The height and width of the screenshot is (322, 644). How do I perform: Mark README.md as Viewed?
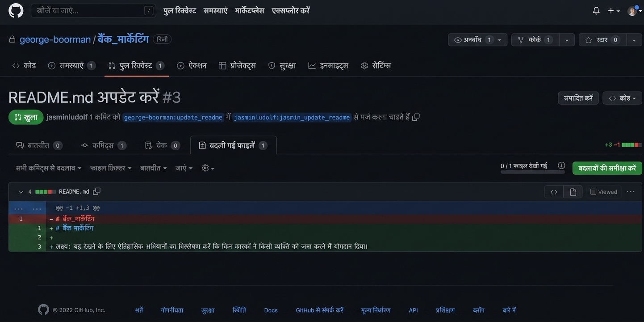coord(604,192)
